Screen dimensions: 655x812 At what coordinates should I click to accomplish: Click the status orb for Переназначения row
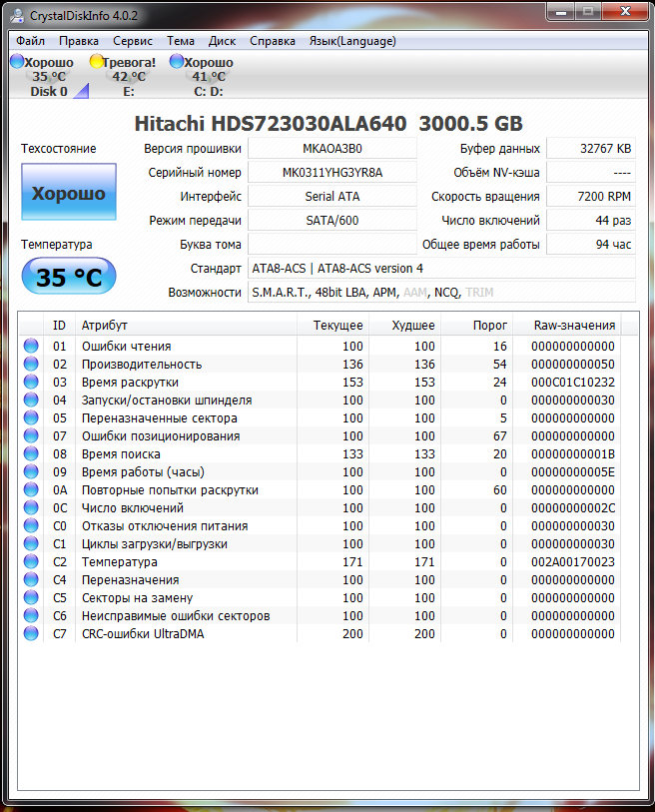pos(31,579)
